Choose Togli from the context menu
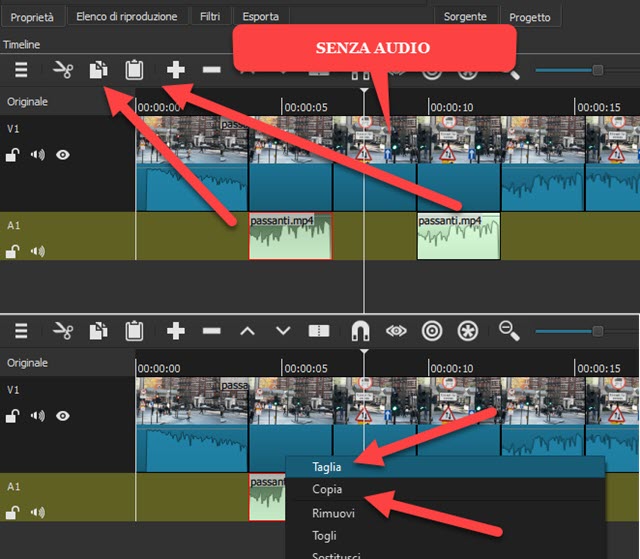 445,535
